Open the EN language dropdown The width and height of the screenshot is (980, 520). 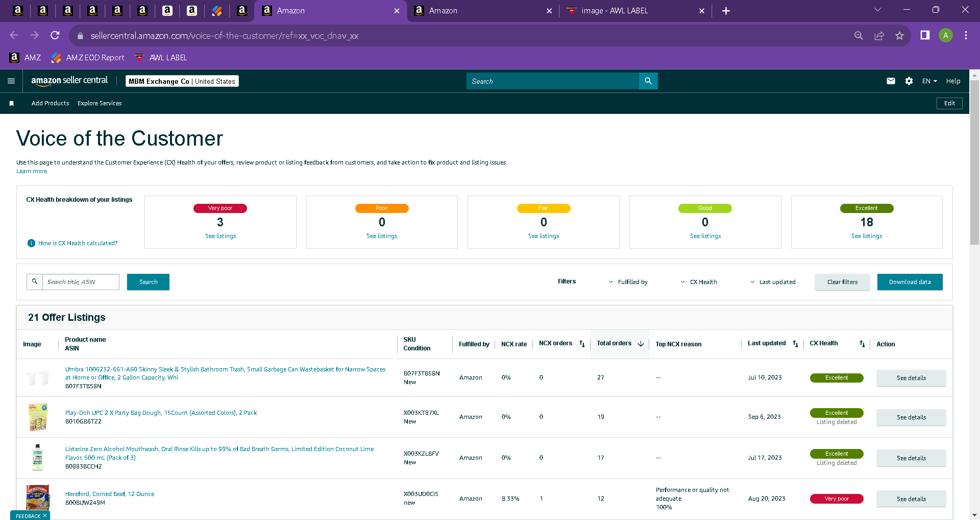click(929, 81)
